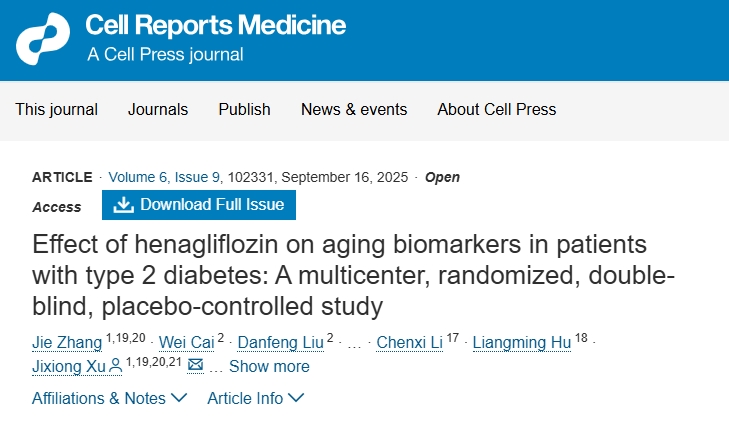Screen dimensions: 729x424
Task: Open author Jie Zhang's profile
Action: point(66,342)
